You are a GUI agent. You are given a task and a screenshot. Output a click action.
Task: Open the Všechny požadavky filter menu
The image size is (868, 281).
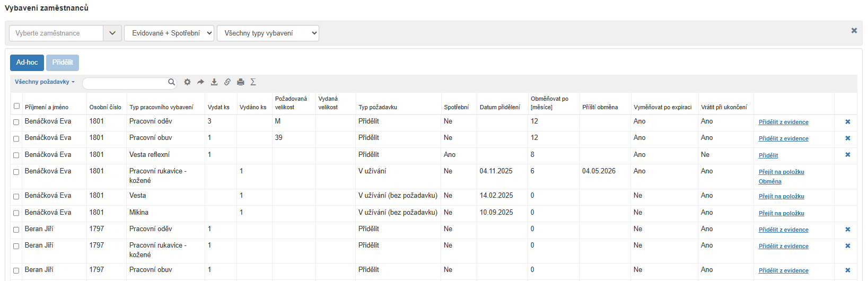[x=45, y=82]
